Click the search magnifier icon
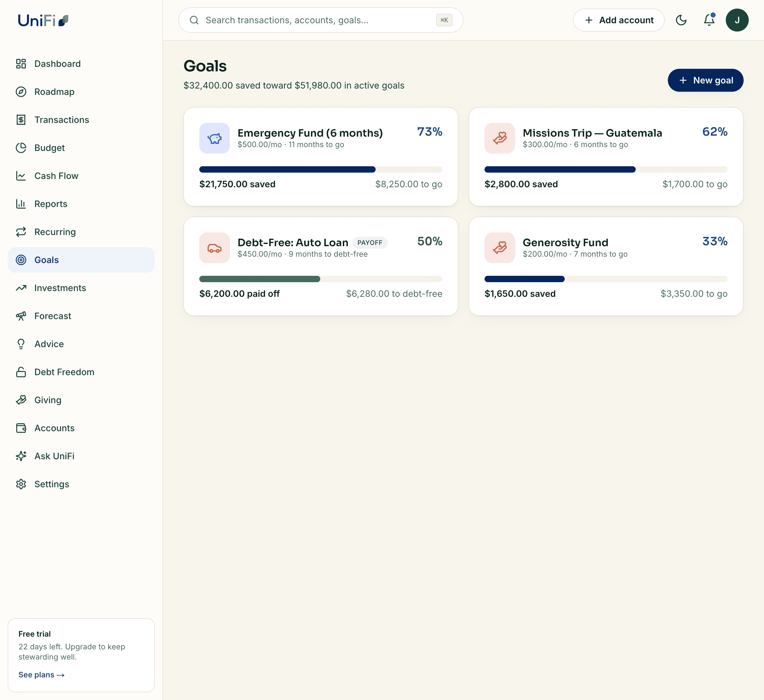 coord(194,20)
